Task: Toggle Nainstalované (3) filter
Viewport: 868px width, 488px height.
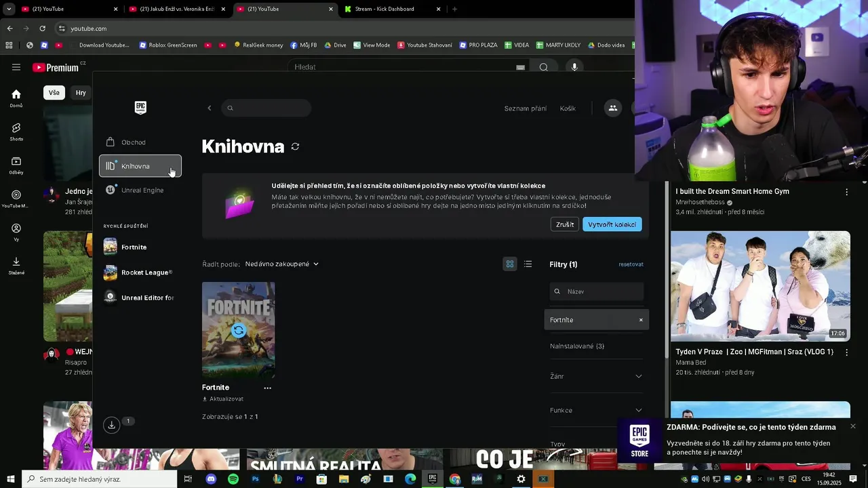Action: (577, 346)
